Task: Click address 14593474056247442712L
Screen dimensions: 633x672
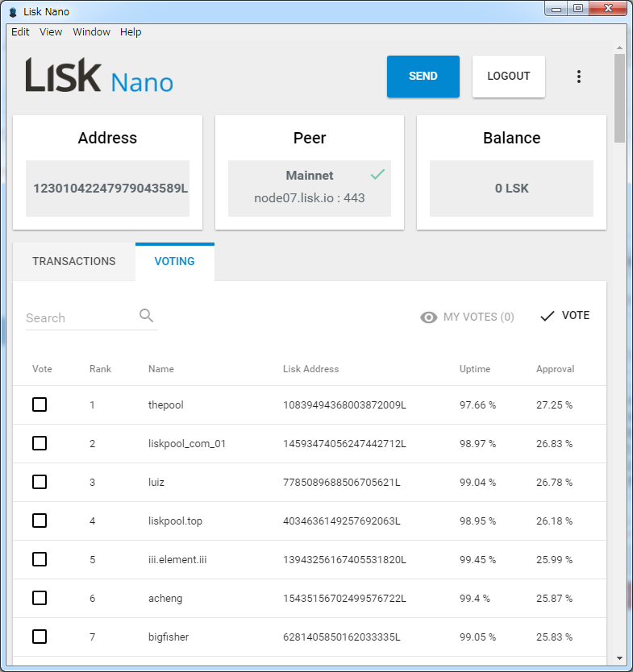Action: [x=344, y=444]
